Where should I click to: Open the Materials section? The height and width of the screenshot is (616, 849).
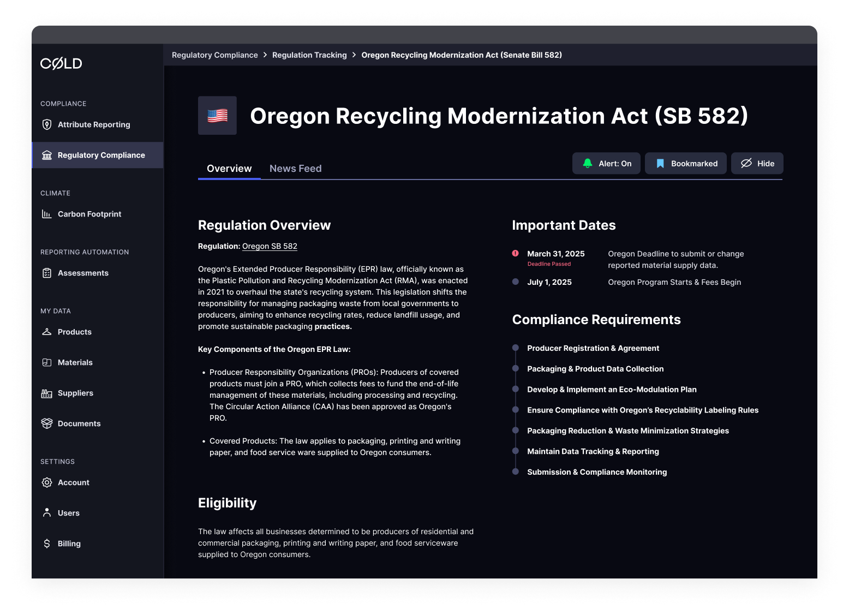coord(75,362)
